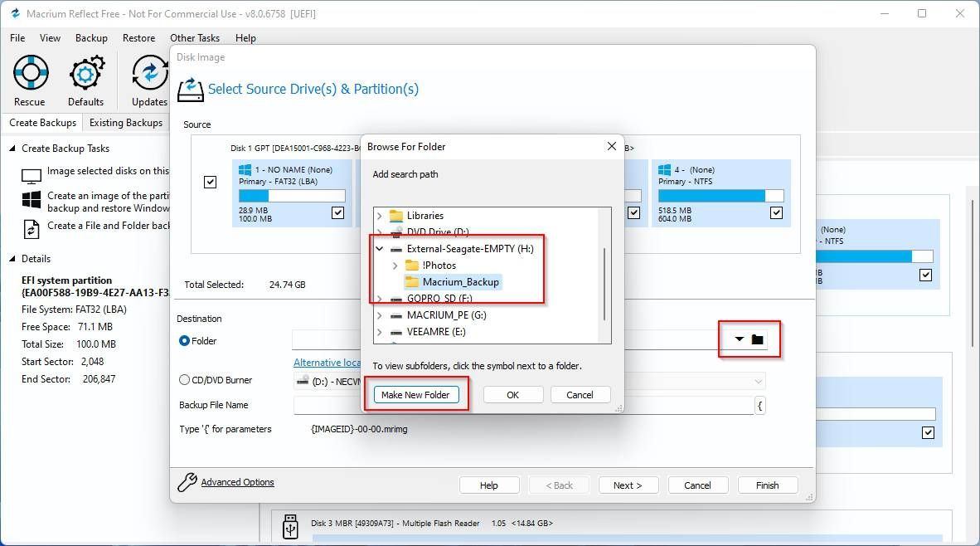
Task: Toggle the Disk 1 selection checkbox
Action: pos(210,182)
